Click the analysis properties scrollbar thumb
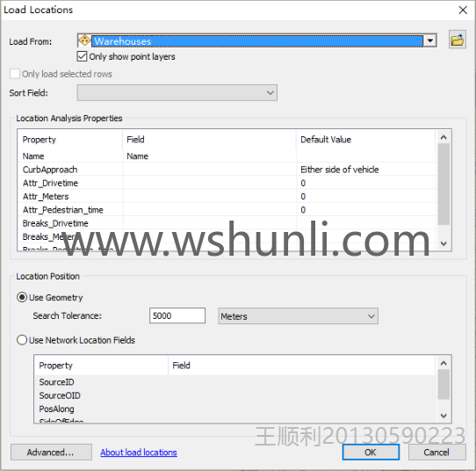The height and width of the screenshot is (471, 476). click(x=444, y=185)
